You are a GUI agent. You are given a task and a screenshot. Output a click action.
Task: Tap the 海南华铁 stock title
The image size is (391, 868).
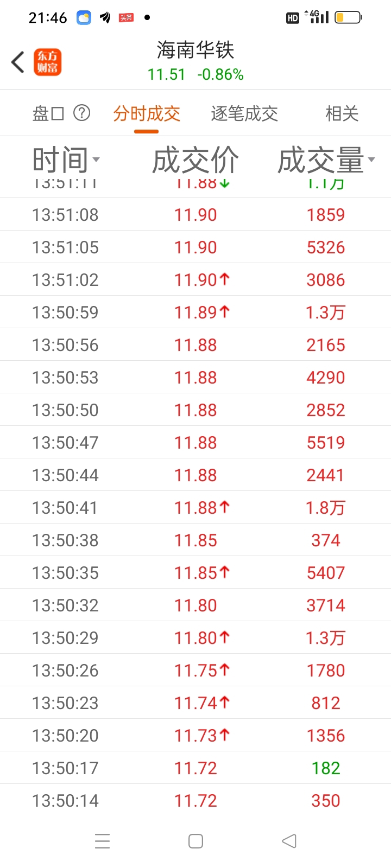(x=195, y=50)
